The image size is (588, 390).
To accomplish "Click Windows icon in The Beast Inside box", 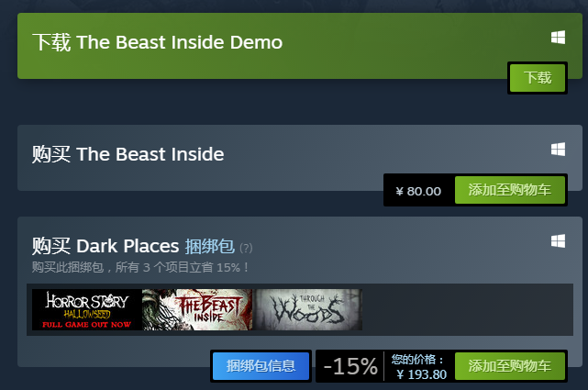I will [x=558, y=150].
